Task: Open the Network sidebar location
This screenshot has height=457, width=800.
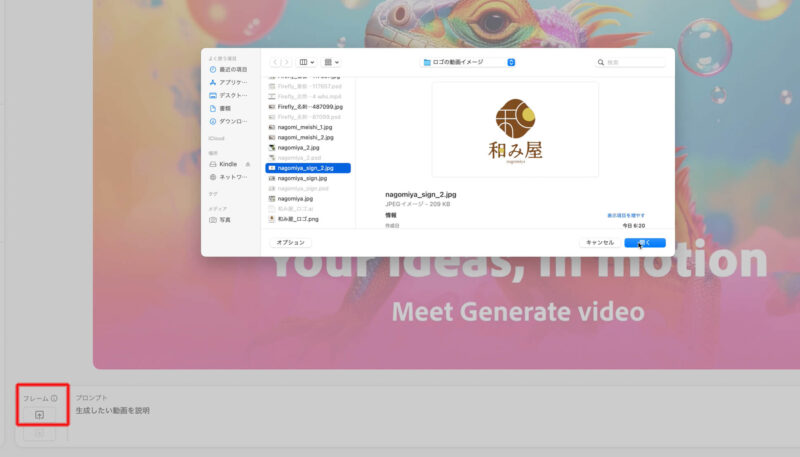Action: coord(228,177)
